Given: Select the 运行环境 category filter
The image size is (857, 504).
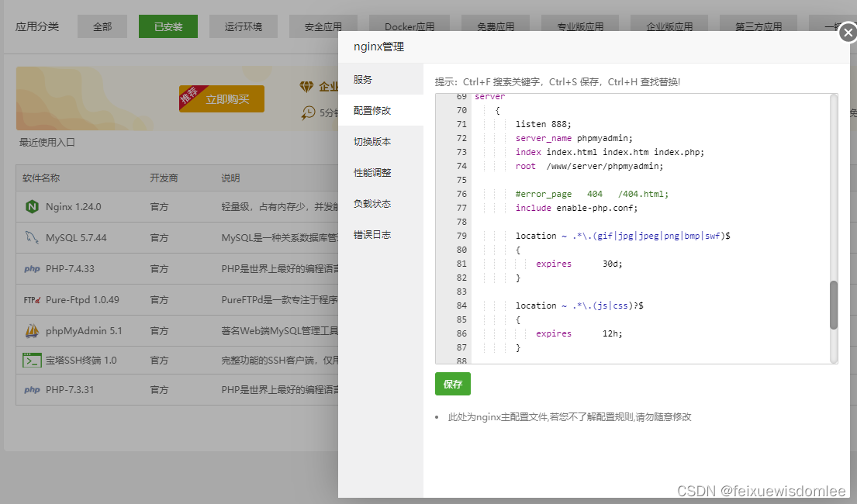Looking at the screenshot, I should (x=244, y=26).
